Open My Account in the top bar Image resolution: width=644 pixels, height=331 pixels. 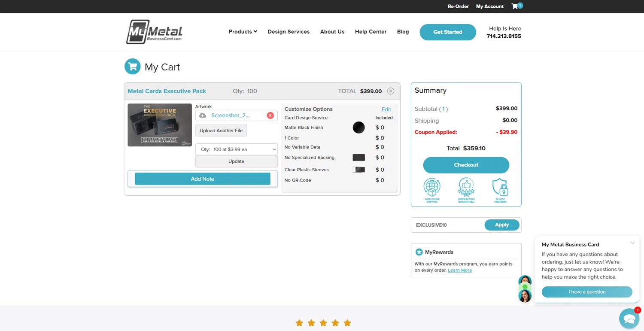tap(490, 6)
